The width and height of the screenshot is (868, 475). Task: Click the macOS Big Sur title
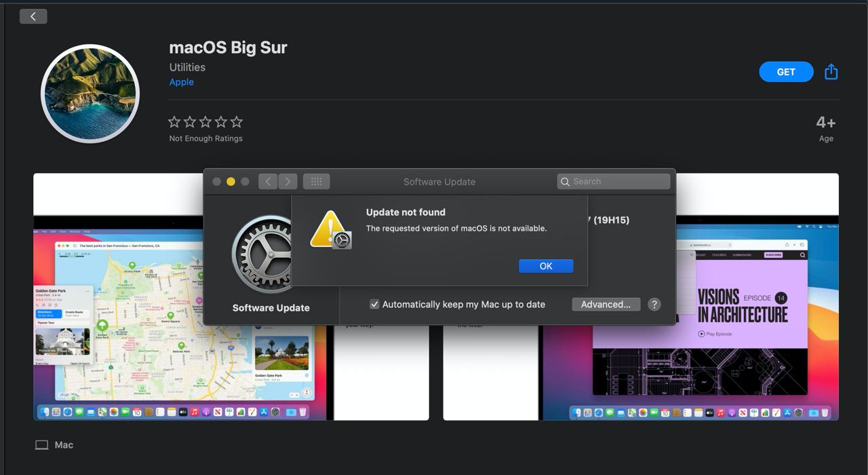pos(228,47)
